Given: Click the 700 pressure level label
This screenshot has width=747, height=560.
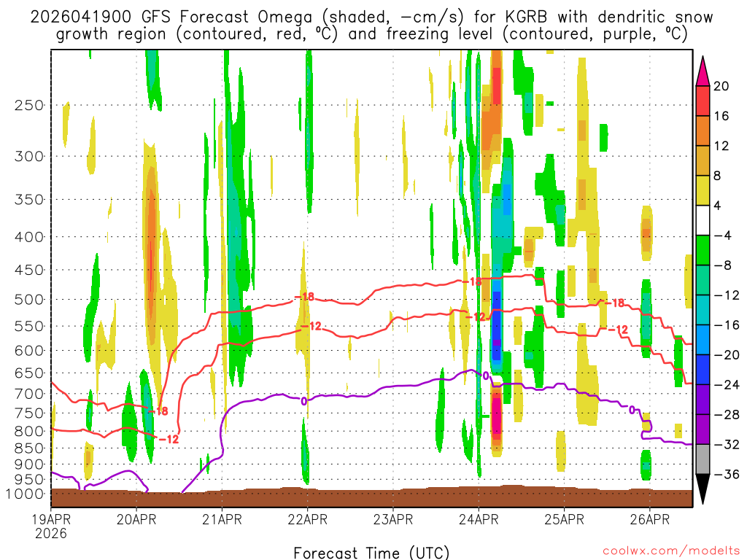Looking at the screenshot, I should point(29,394).
